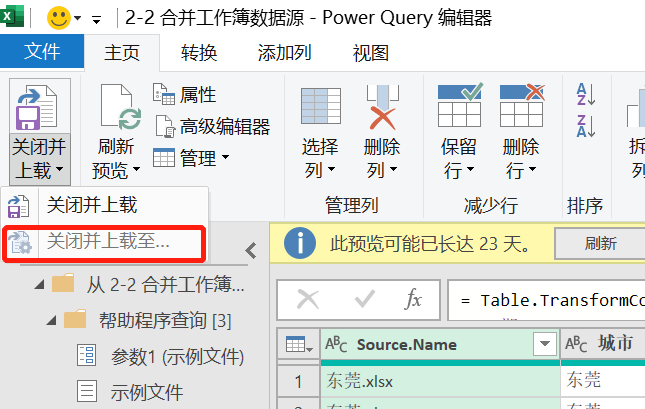Switch to the 主页 home tab
This screenshot has width=645, height=409.
coord(122,53)
